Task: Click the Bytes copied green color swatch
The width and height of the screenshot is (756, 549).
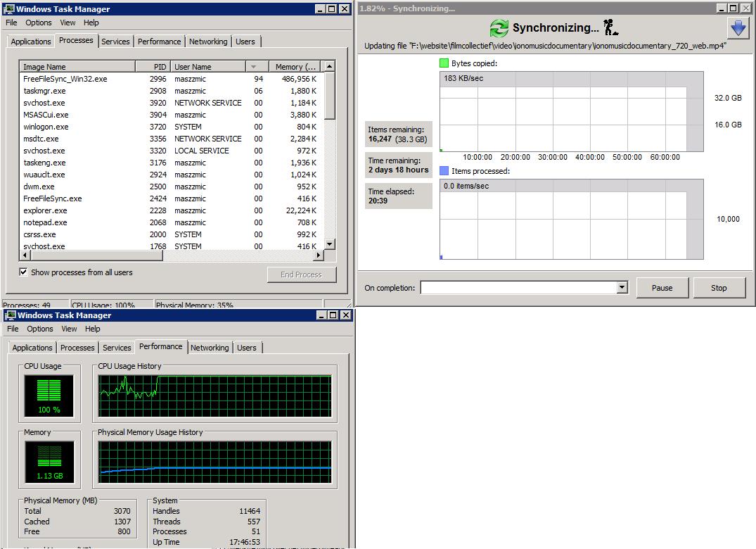Action: (444, 63)
